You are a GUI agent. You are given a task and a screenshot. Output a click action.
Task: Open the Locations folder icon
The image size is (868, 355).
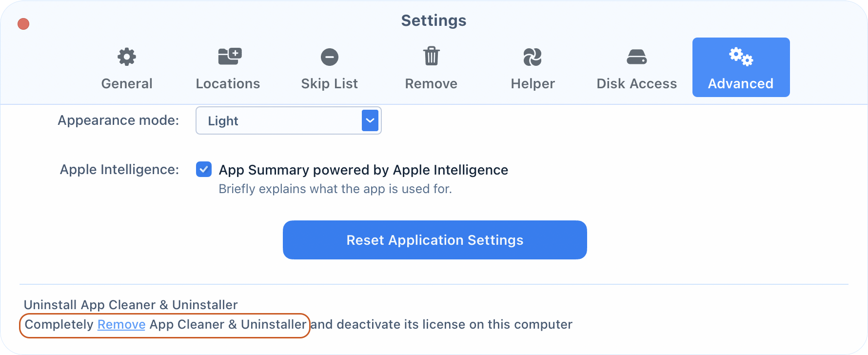click(230, 57)
